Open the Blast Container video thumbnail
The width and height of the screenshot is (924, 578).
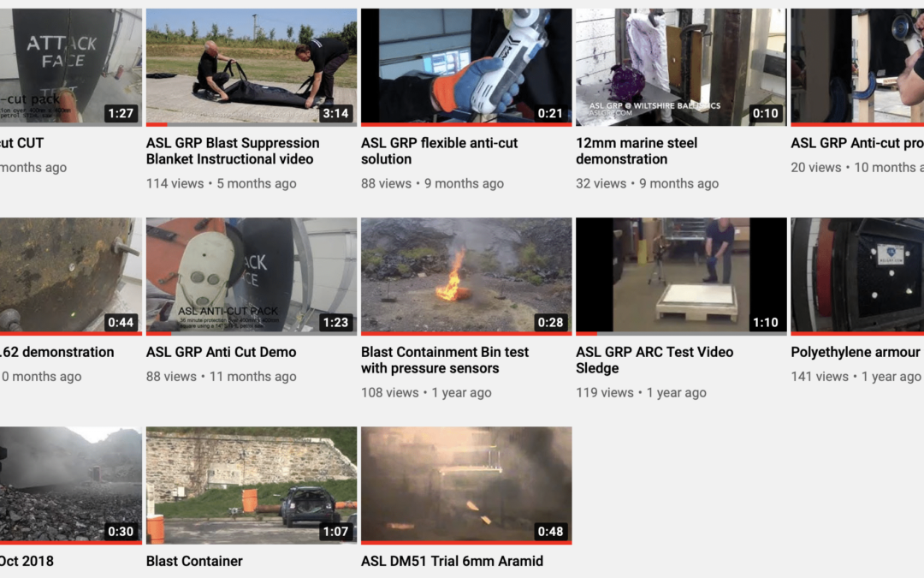[x=251, y=486]
